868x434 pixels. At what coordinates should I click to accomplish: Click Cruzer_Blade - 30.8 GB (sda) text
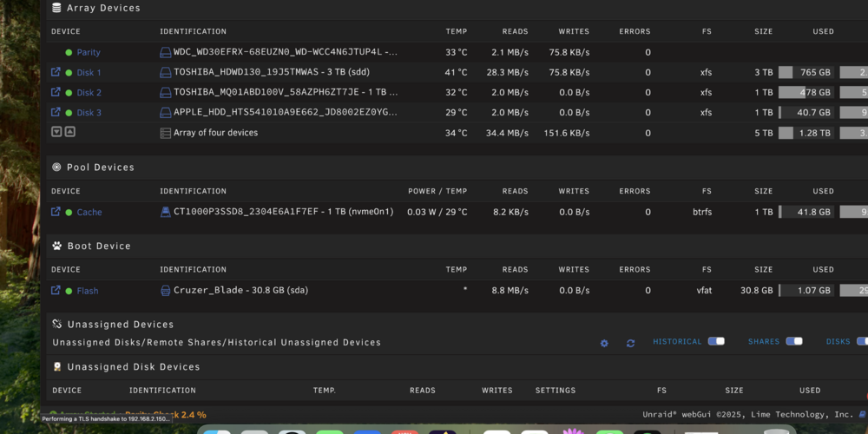pos(240,290)
